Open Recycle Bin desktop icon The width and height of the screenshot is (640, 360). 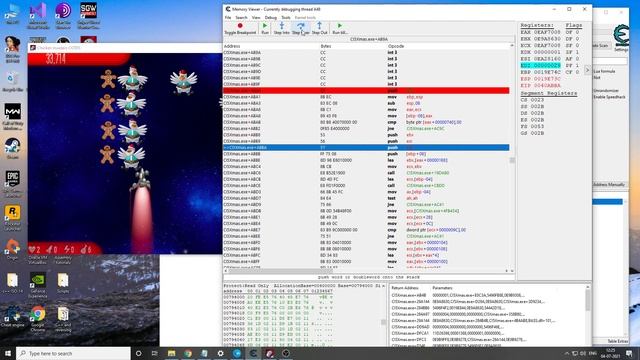click(x=13, y=81)
